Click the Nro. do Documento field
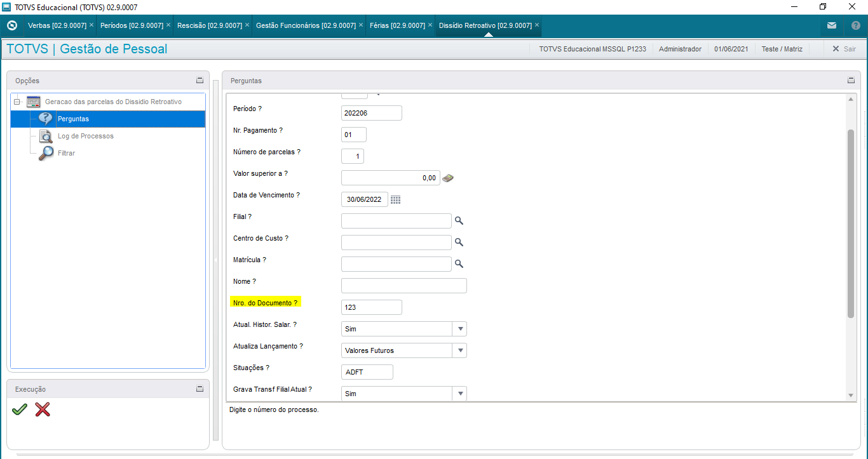 click(372, 307)
